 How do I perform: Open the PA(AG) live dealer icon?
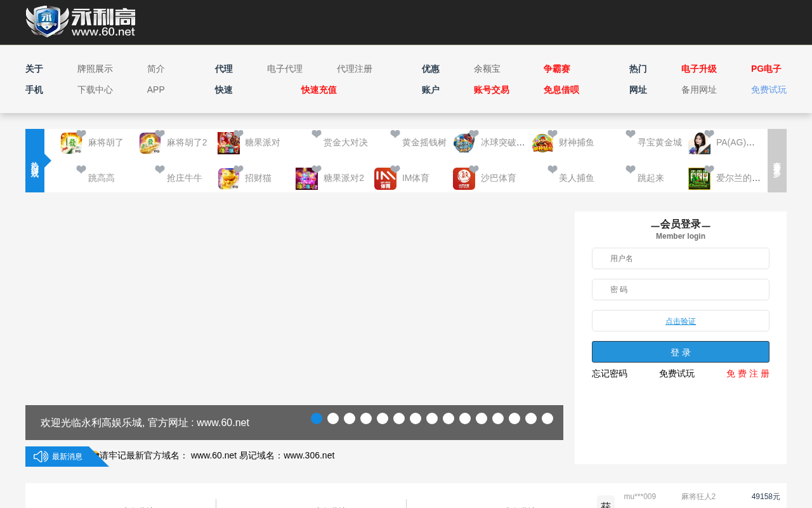(699, 144)
